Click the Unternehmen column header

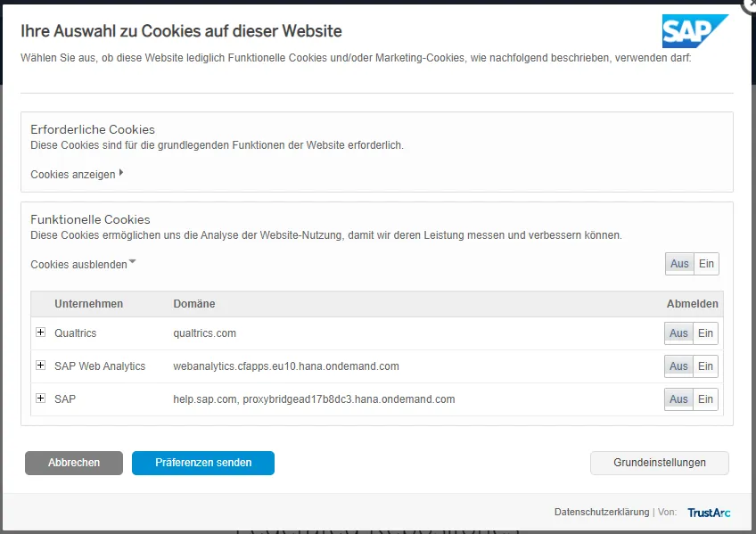point(88,304)
